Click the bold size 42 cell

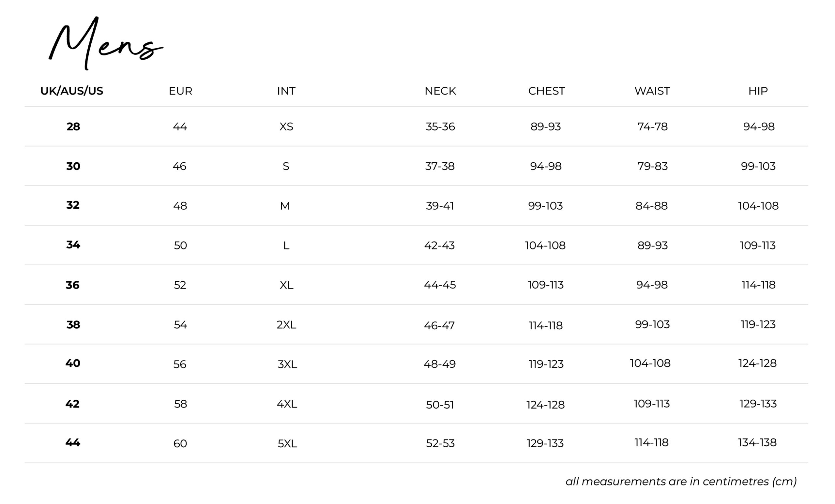click(x=72, y=404)
